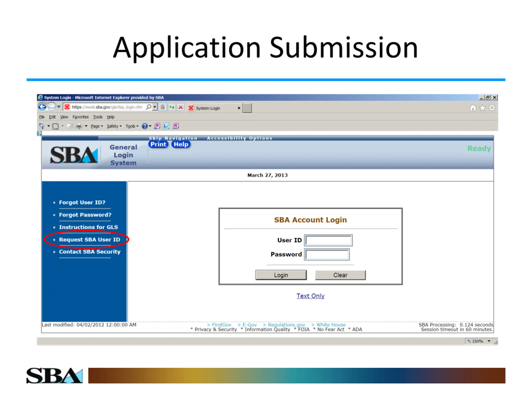Open a new tab with blank tab button
532x399 pixels.
247,108
